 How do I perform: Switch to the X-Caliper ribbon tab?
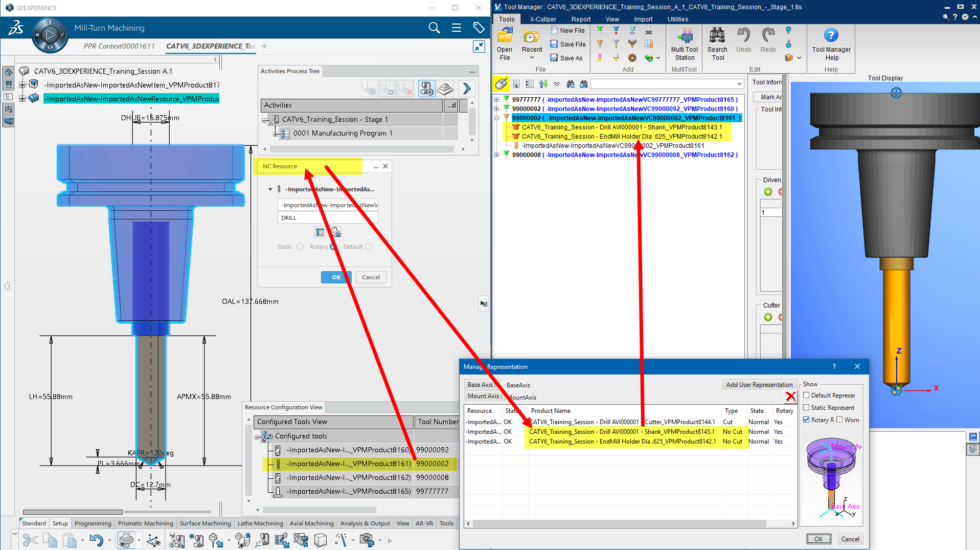point(543,19)
